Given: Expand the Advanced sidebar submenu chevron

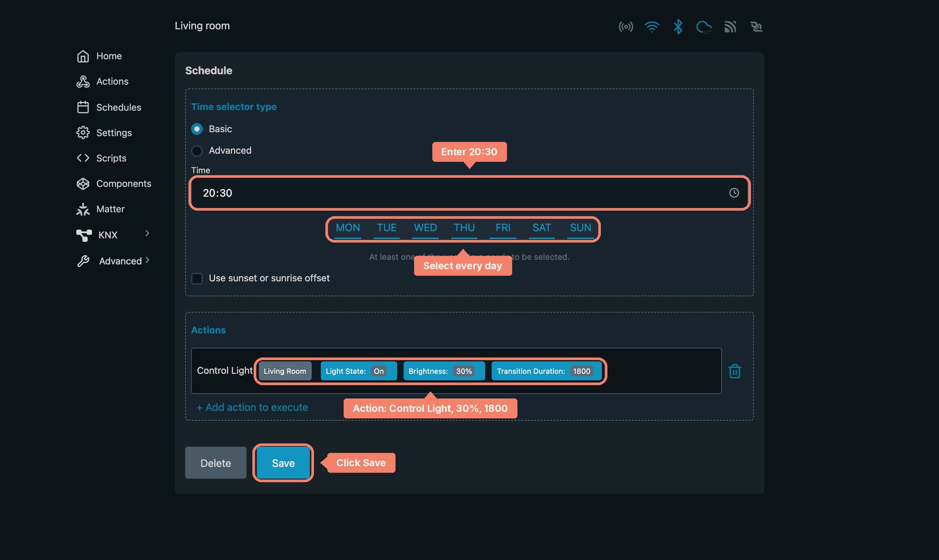Looking at the screenshot, I should [x=147, y=260].
